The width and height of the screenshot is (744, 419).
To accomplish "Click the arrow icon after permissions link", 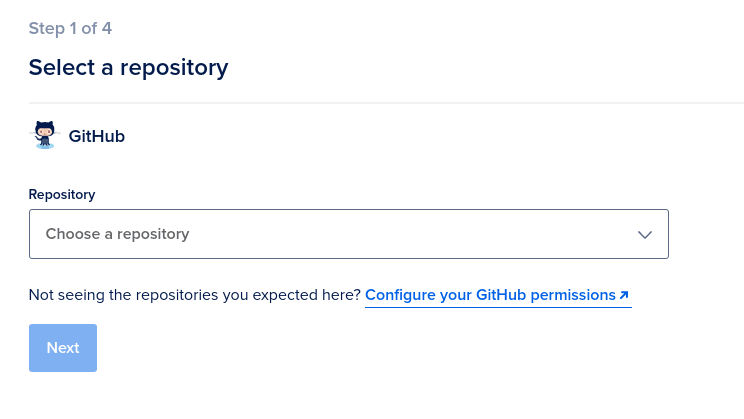I will 624,295.
